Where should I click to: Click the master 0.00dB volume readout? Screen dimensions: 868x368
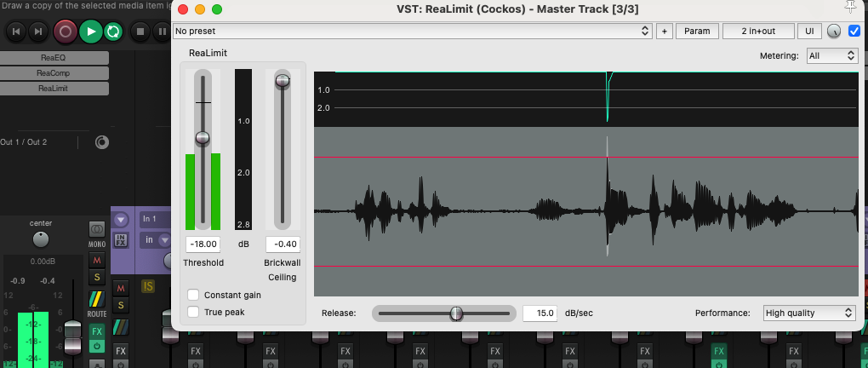click(x=42, y=262)
